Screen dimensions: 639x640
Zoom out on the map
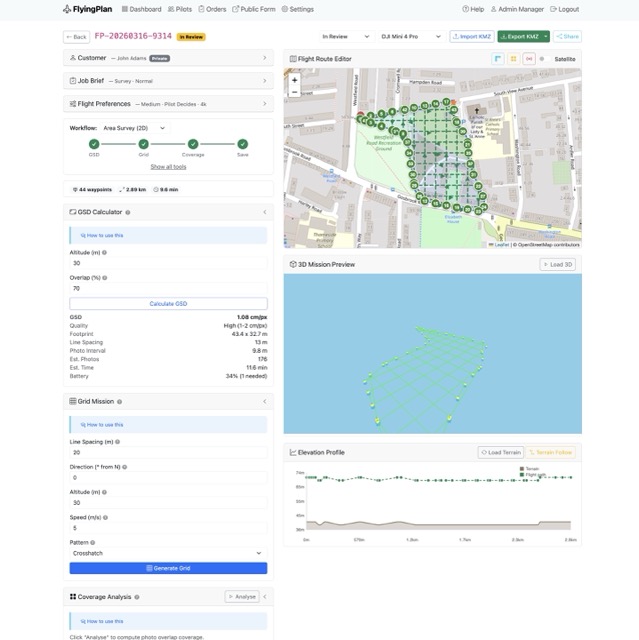point(294,92)
